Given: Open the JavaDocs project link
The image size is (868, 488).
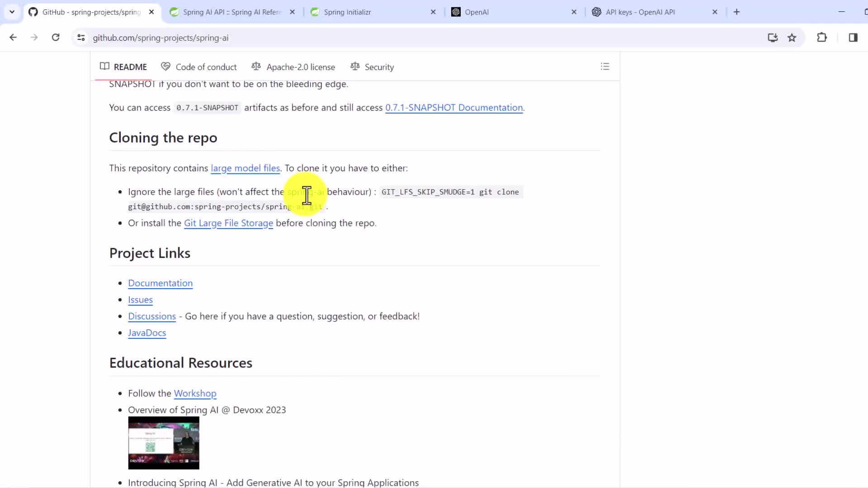Looking at the screenshot, I should 147,333.
